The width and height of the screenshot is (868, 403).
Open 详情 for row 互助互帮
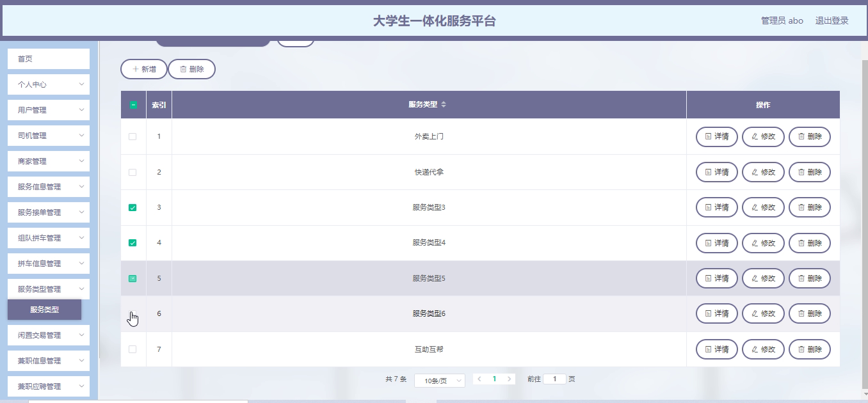point(717,349)
